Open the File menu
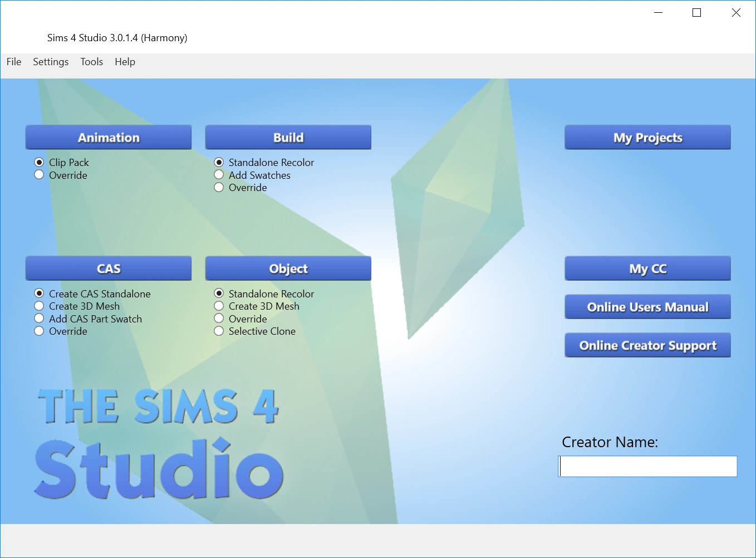This screenshot has width=756, height=558. coord(14,62)
